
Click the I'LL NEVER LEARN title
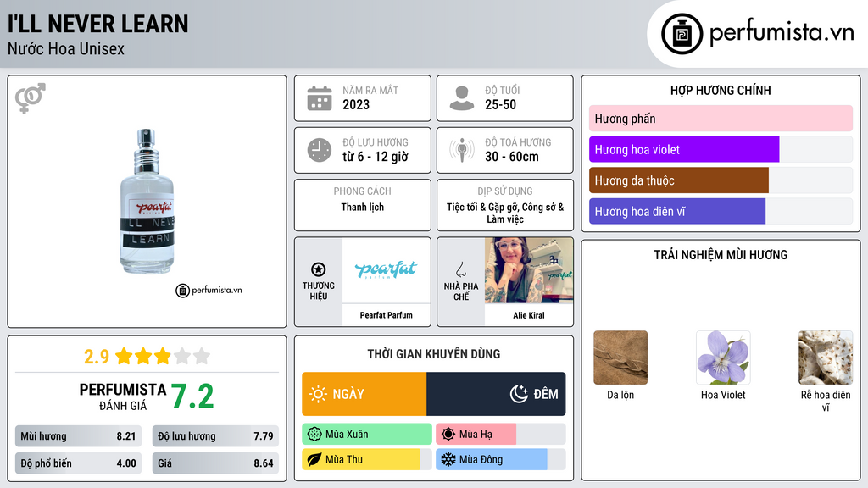pos(98,24)
